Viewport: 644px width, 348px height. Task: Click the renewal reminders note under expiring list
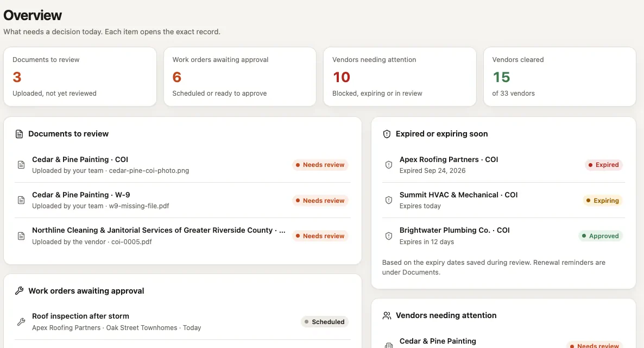click(x=494, y=268)
